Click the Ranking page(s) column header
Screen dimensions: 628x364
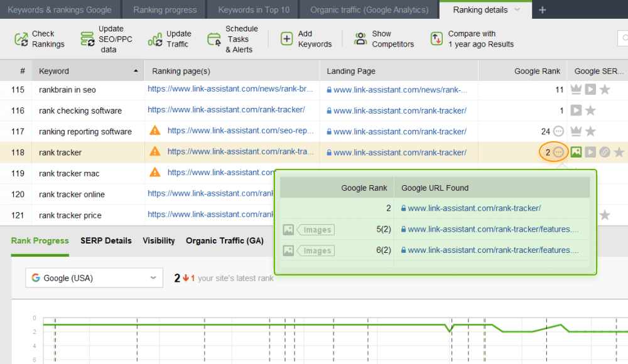(232, 71)
